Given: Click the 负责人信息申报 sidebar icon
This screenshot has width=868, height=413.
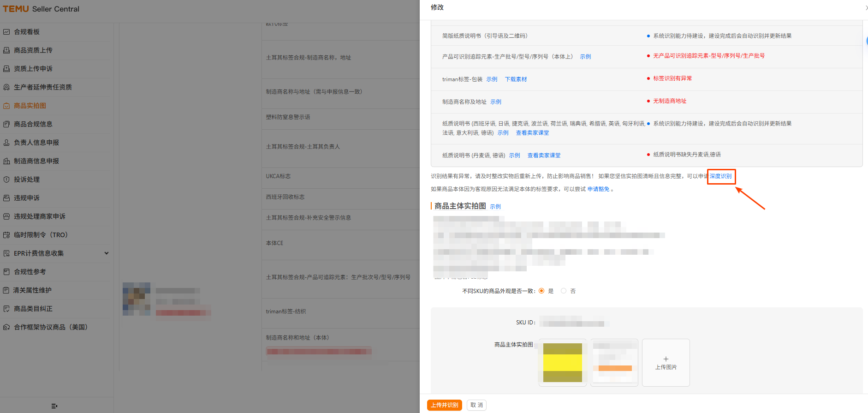Looking at the screenshot, I should coord(6,143).
